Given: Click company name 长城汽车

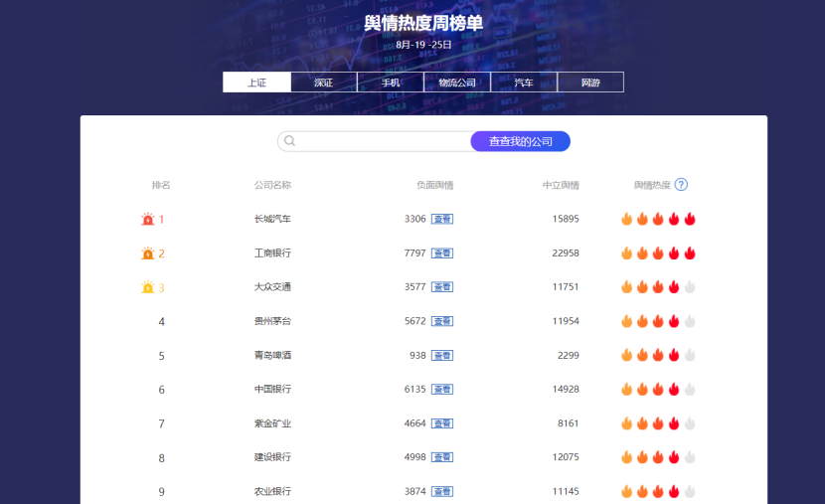Looking at the screenshot, I should pyautogui.click(x=272, y=219).
